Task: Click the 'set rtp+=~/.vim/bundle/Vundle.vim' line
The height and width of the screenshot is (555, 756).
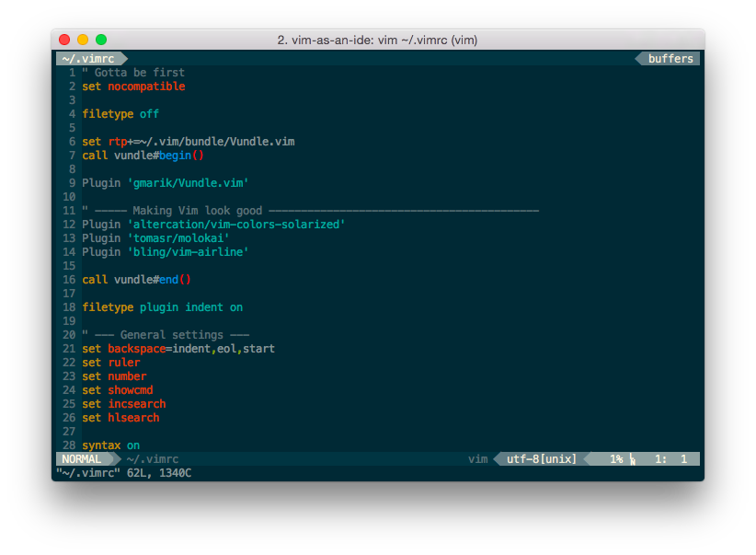Action: (x=189, y=142)
